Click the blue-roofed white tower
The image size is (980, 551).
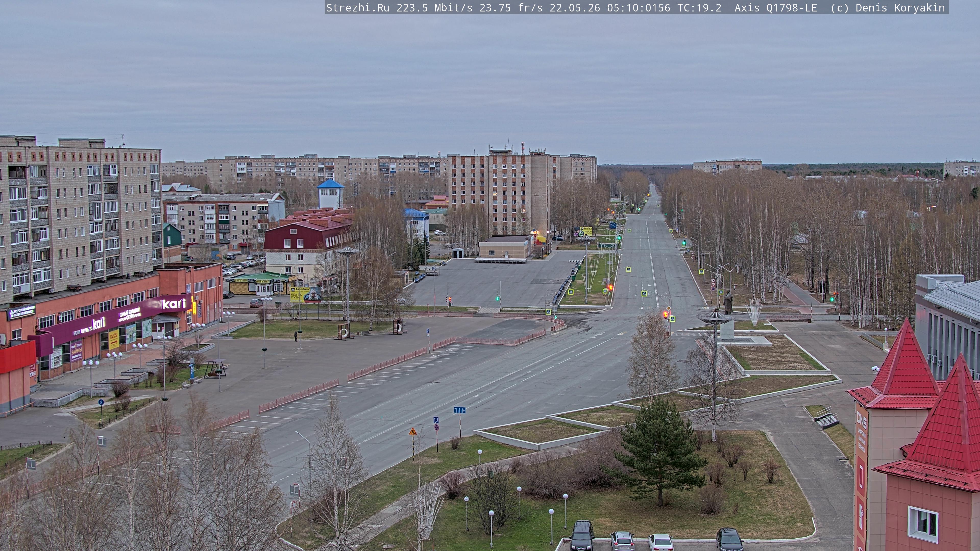330,194
